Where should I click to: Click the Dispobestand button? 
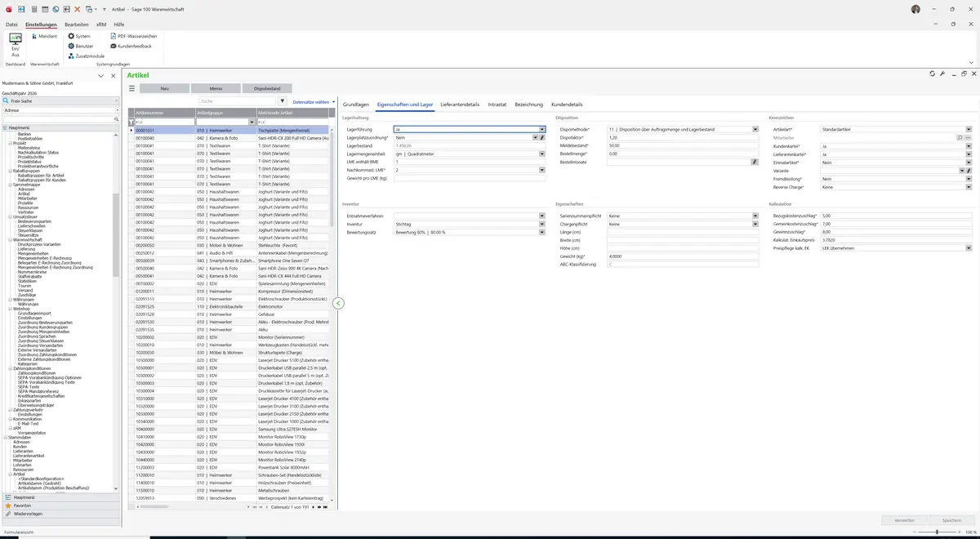click(x=267, y=88)
